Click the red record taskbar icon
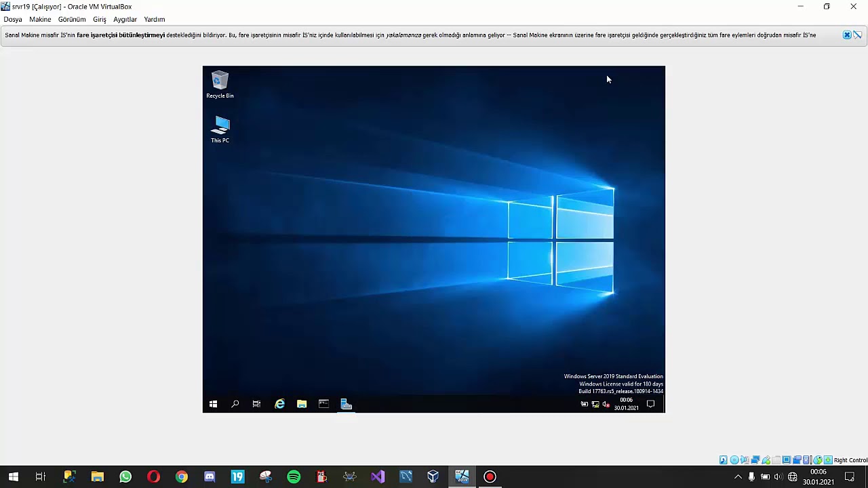 pyautogui.click(x=490, y=477)
